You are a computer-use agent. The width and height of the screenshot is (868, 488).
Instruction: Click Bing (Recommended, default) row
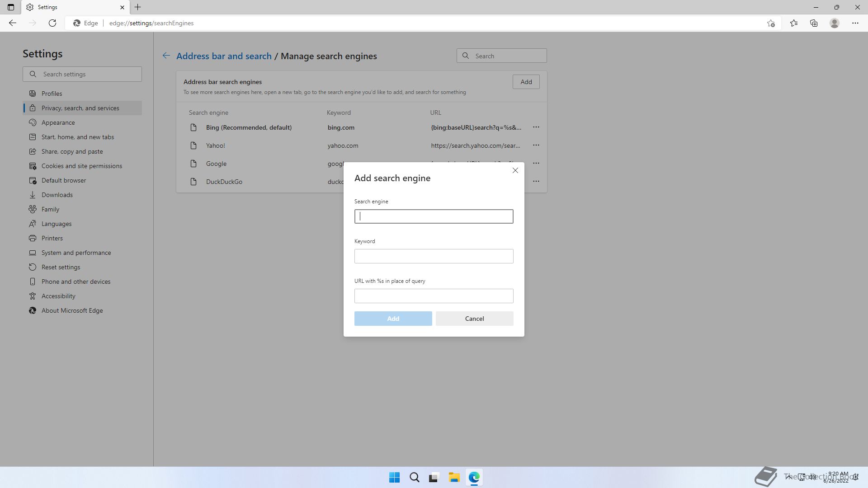362,127
